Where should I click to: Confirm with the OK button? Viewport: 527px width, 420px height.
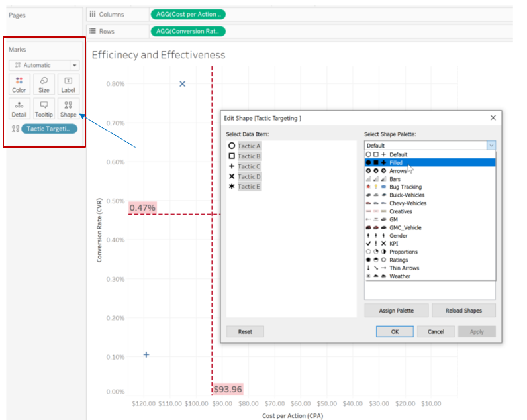[395, 331]
